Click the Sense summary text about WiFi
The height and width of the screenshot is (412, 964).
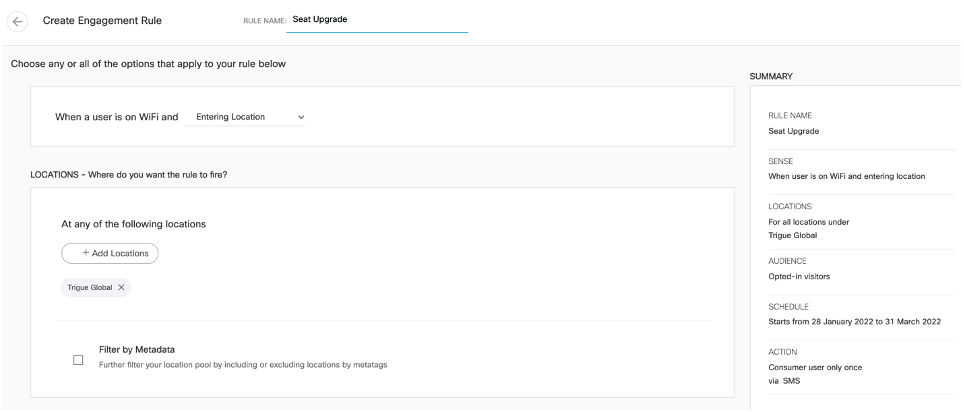(847, 176)
